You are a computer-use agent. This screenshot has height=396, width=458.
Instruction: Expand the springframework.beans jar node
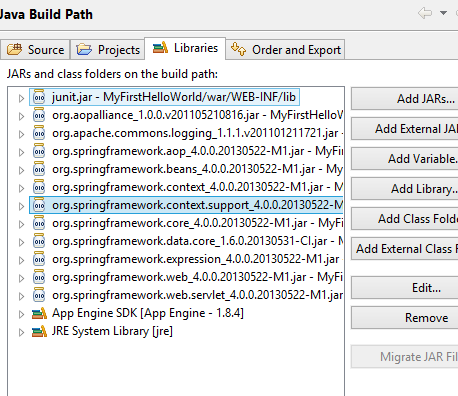pos(21,170)
